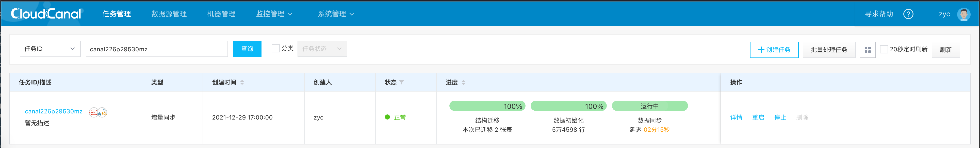Image resolution: width=980 pixels, height=148 pixels.
Task: Open the help question mark icon
Action: [x=908, y=14]
